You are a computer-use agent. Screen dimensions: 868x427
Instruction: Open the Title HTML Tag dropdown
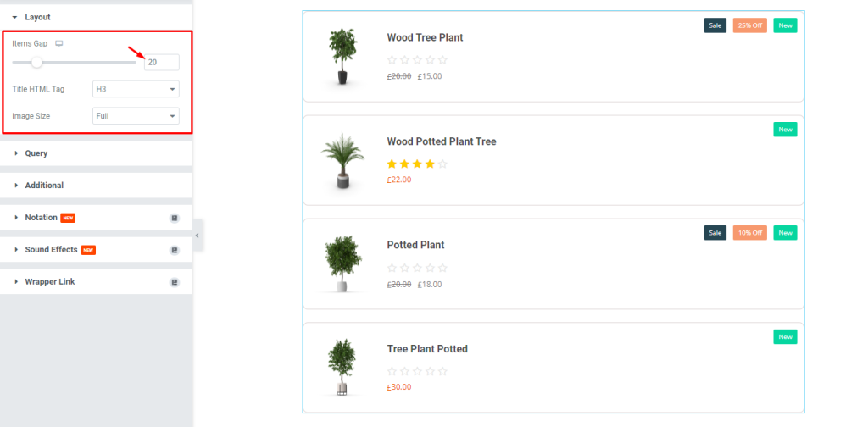pyautogui.click(x=136, y=89)
